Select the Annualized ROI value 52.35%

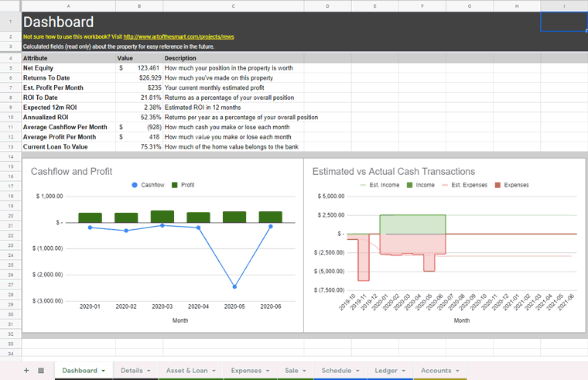[x=139, y=117]
